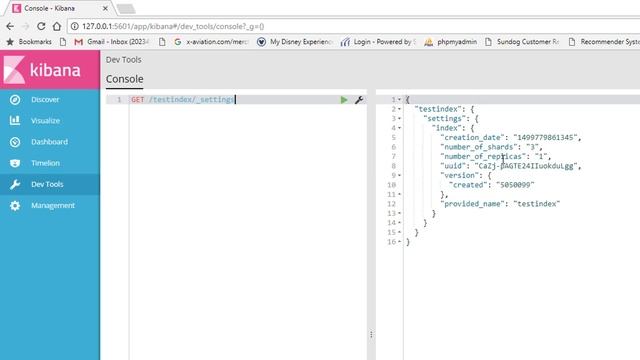Click the "creation_date" value line

coord(511,138)
